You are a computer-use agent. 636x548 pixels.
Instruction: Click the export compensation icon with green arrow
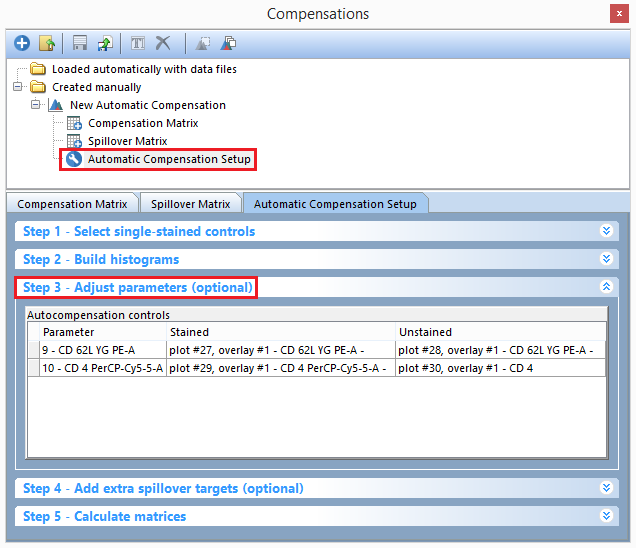point(102,43)
